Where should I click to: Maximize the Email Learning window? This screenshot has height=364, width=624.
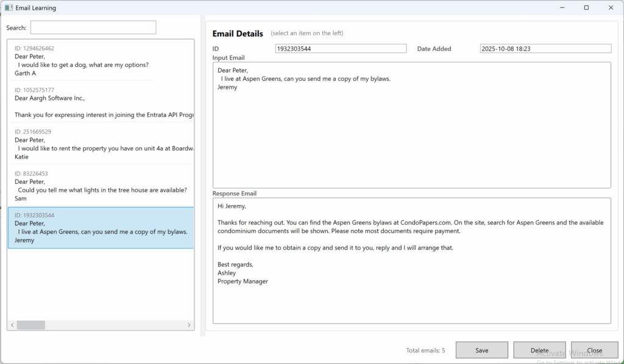point(586,8)
